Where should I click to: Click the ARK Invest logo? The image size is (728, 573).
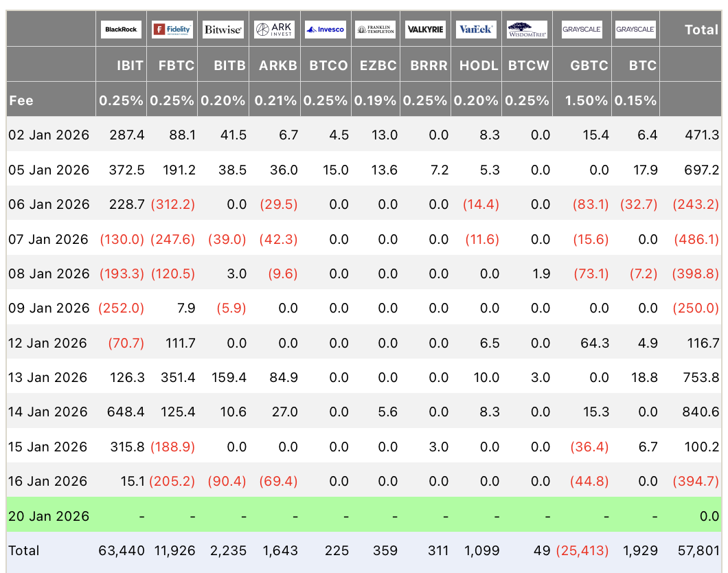275,30
